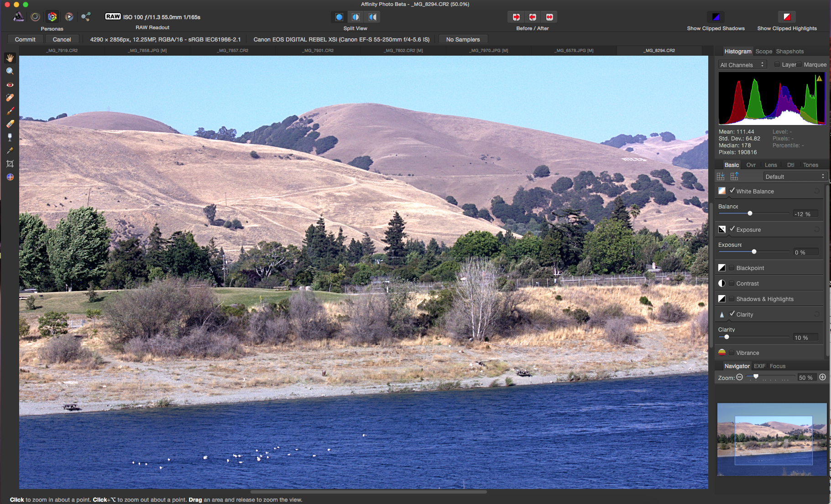The height and width of the screenshot is (504, 831).
Task: Enable the Blackpoint checkbox
Action: [732, 268]
